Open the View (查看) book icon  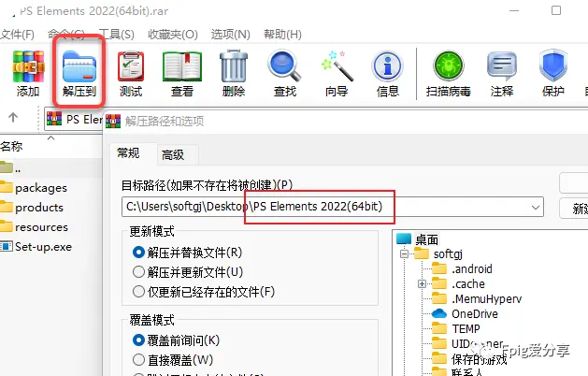(182, 74)
